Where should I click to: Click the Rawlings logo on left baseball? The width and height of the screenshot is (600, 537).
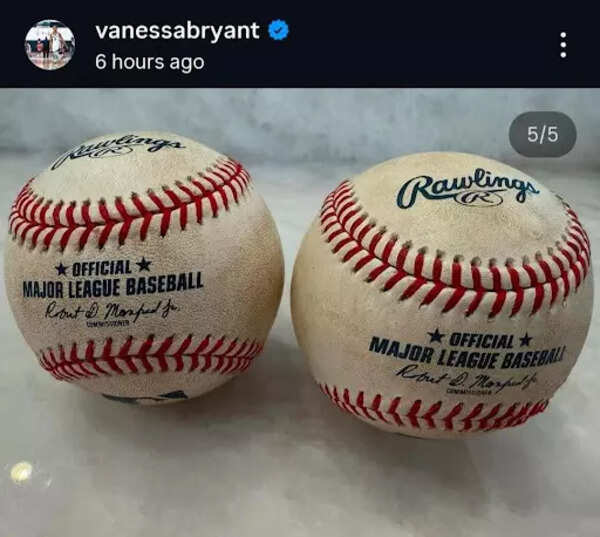click(x=118, y=152)
